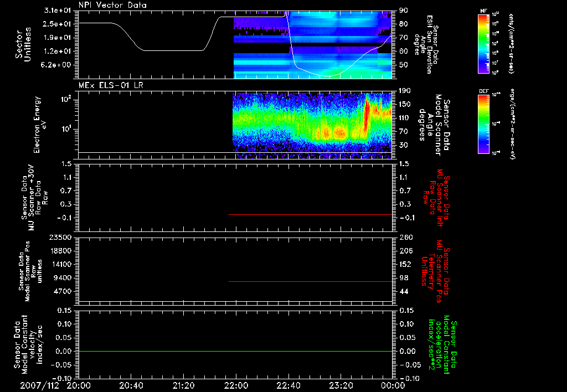Click the '1.2e+01' Sector axis tick
567x392 pixels.
pyautogui.click(x=58, y=51)
